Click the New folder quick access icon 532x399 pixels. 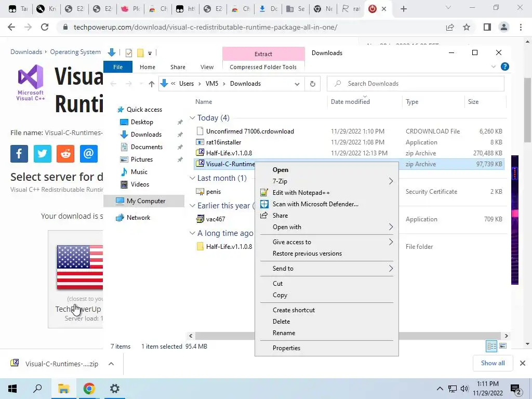pyautogui.click(x=140, y=53)
